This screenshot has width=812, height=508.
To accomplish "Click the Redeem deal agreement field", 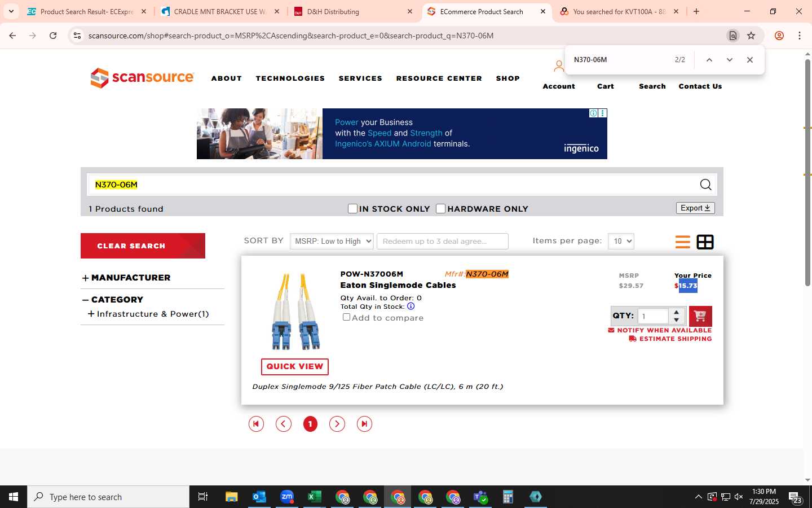I will (443, 241).
